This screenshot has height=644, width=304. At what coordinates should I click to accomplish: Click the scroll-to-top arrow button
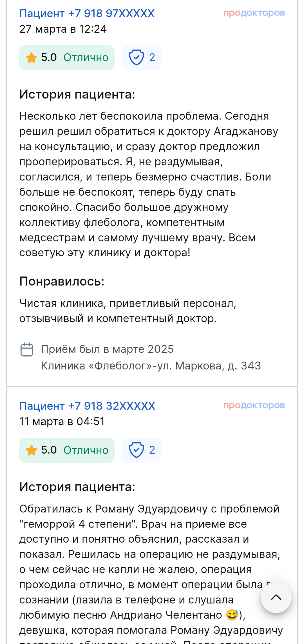click(x=276, y=597)
